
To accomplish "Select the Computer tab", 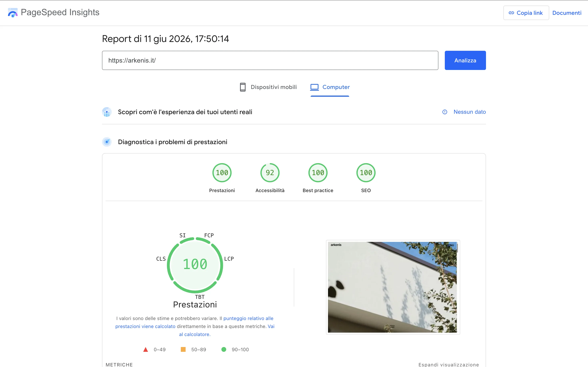I will click(330, 87).
